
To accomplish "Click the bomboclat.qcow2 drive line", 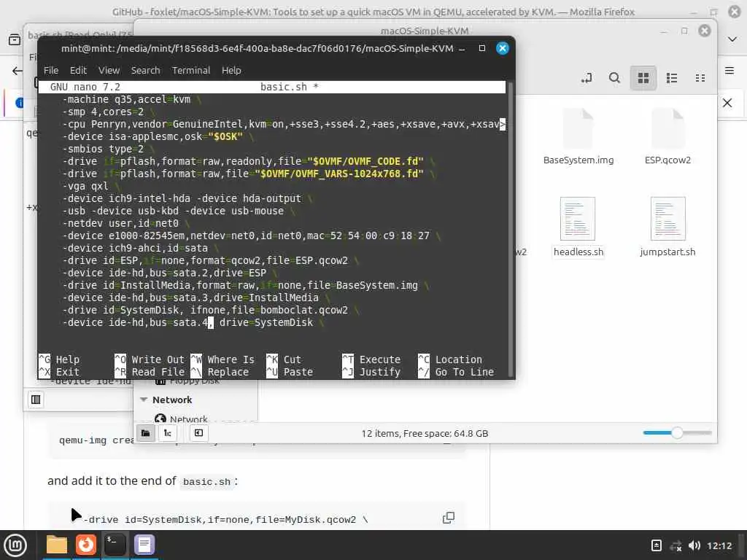I will pos(211,310).
